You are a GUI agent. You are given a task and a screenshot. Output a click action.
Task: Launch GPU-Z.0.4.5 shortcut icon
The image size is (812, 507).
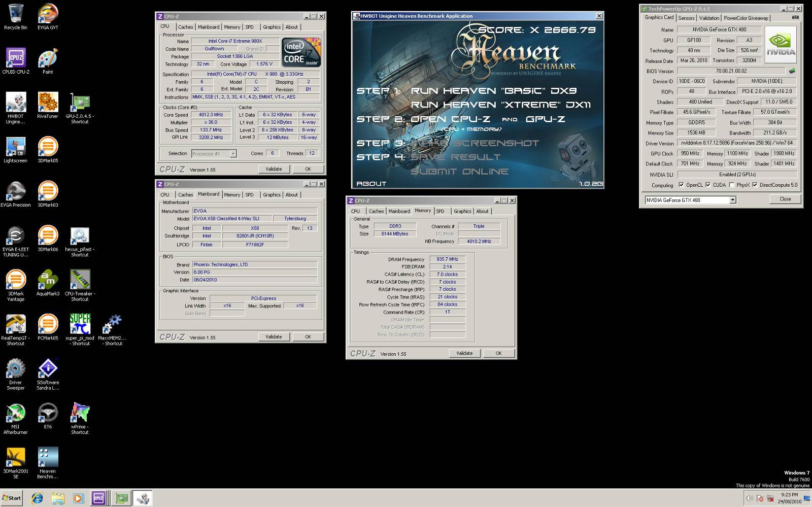click(80, 108)
